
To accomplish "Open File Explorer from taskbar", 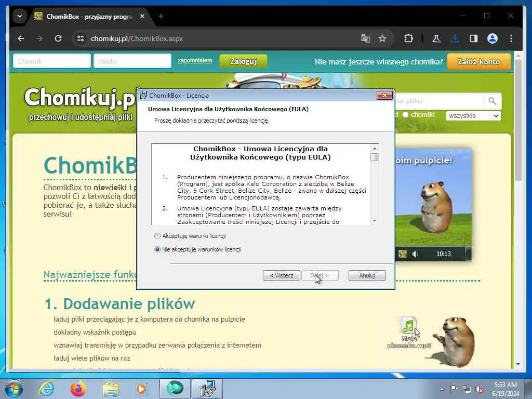I will pyautogui.click(x=111, y=389).
